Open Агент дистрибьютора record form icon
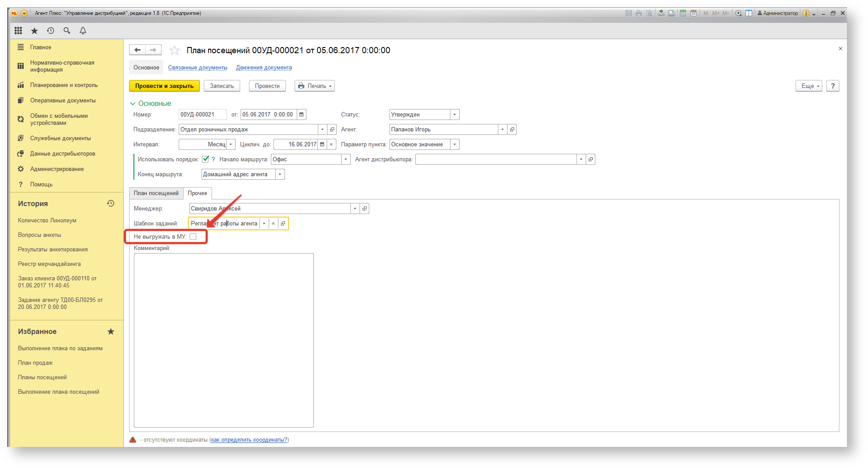Screen dimensions: 868x468 (591, 160)
